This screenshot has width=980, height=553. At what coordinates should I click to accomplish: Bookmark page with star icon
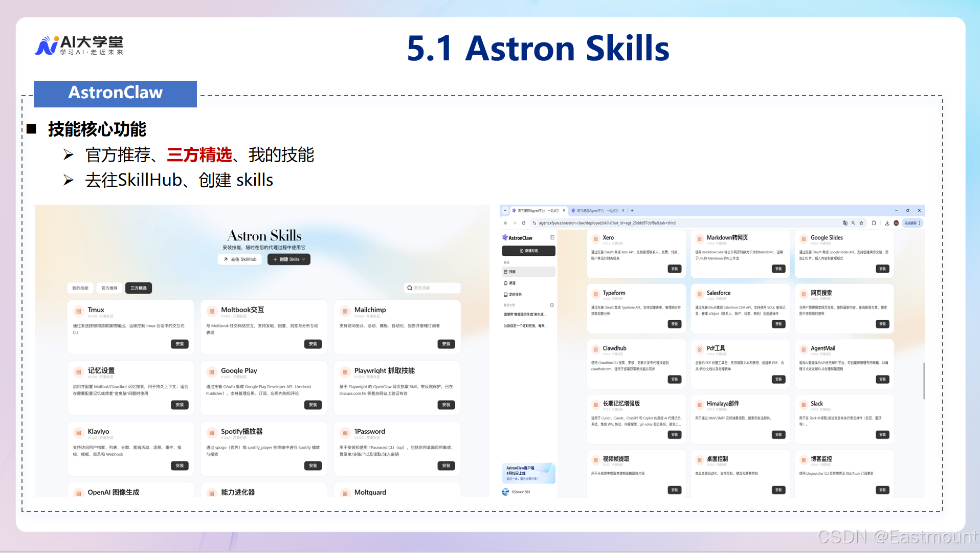[x=861, y=223]
